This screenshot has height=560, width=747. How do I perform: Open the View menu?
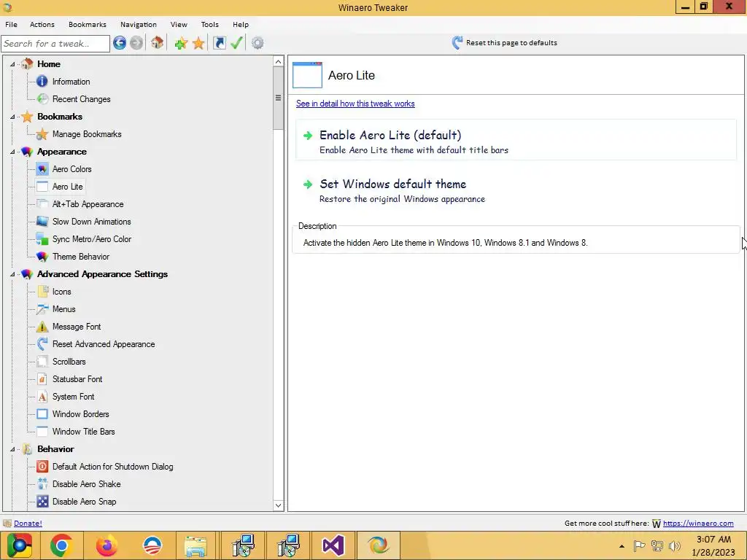(x=179, y=24)
